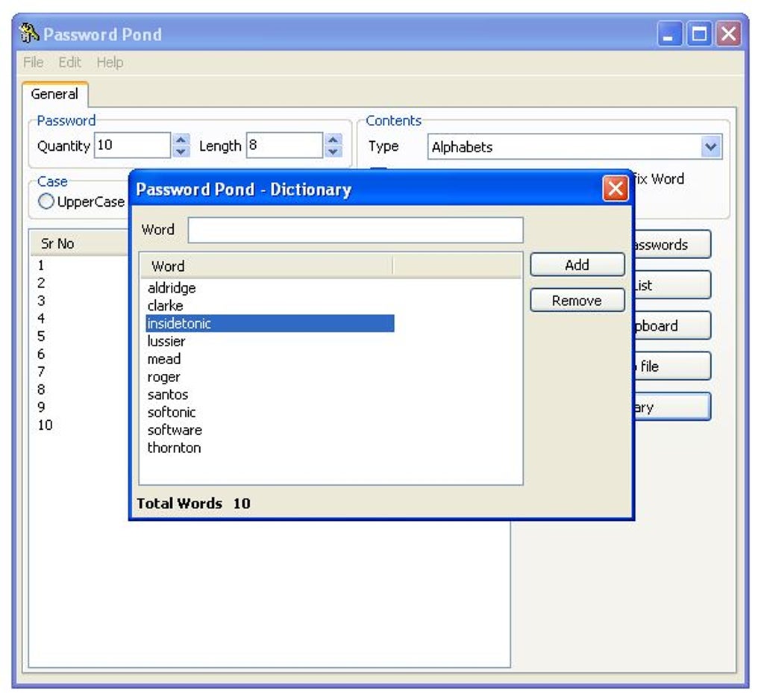Image resolution: width=761 pixels, height=700 pixels.
Task: Click the Sr No column header
Action: 80,243
